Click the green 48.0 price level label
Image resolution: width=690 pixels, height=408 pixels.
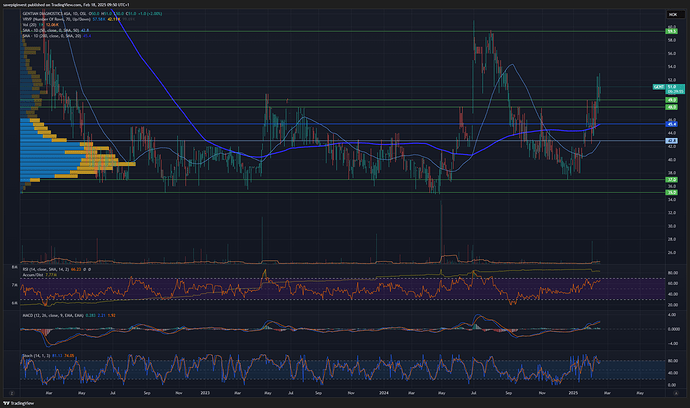point(671,107)
